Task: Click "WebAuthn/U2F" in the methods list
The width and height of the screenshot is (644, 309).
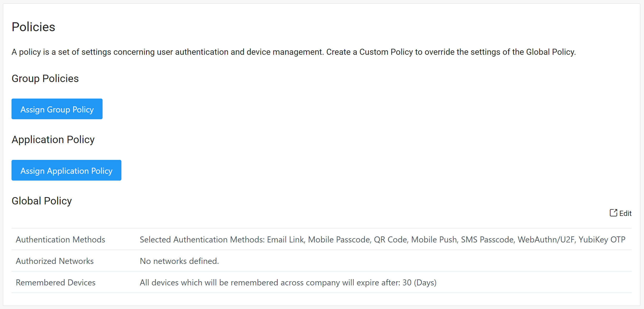Action: (546, 240)
